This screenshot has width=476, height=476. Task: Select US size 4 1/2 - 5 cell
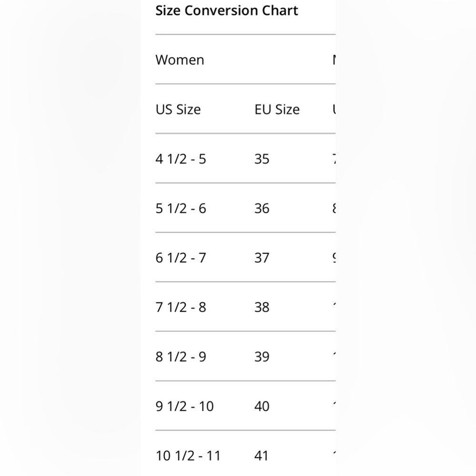point(180,159)
